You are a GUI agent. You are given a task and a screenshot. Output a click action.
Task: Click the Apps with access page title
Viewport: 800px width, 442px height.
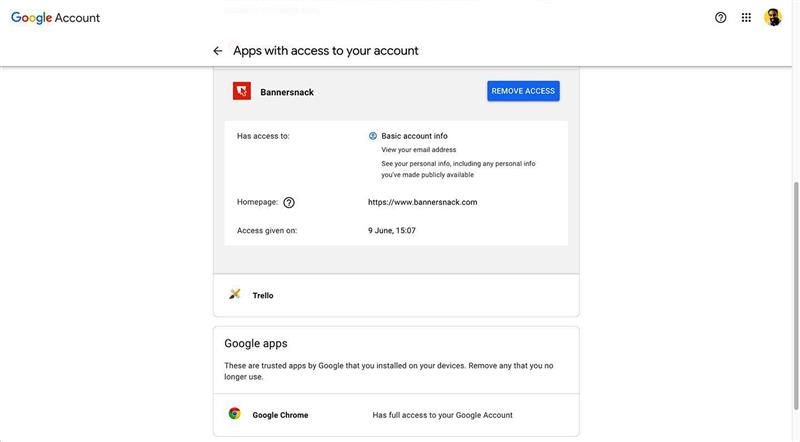pos(325,51)
